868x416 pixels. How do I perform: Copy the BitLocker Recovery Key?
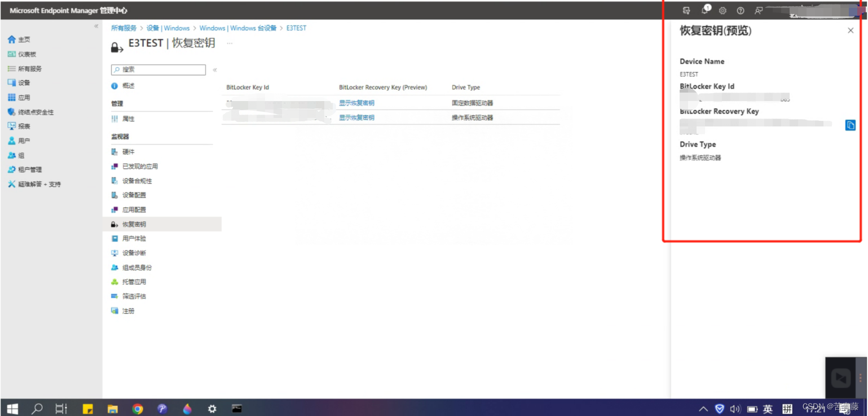point(851,125)
